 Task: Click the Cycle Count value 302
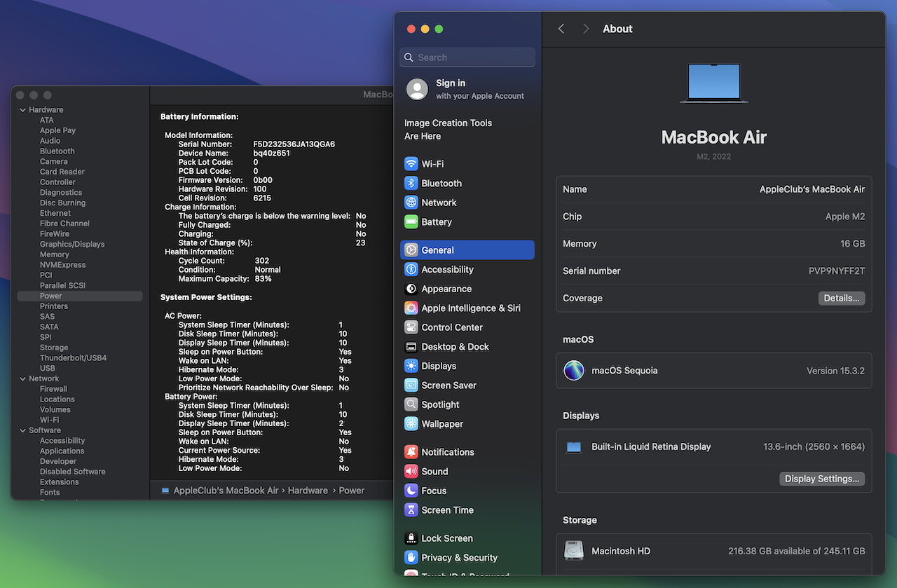(261, 261)
